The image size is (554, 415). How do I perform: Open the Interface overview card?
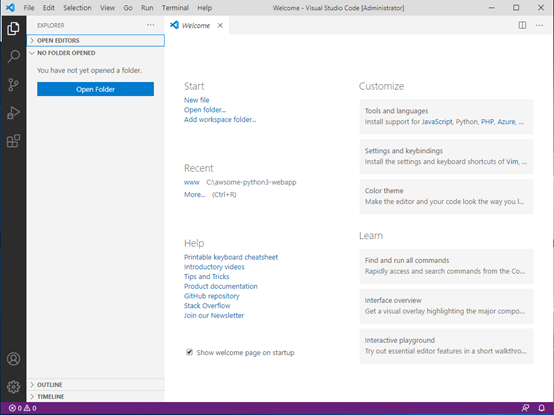(446, 306)
